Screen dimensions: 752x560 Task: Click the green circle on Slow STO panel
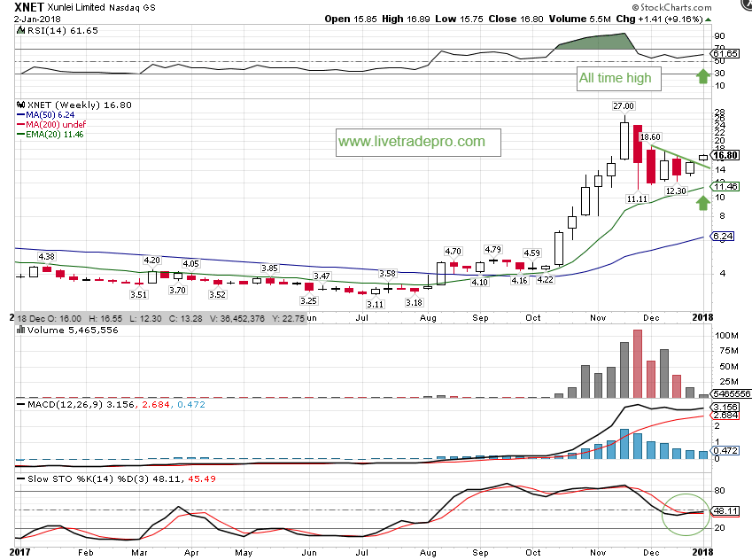pyautogui.click(x=686, y=513)
